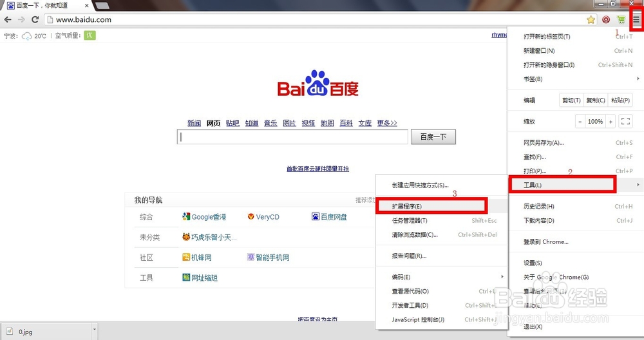Click the green 优 air quality badge

coord(90,35)
